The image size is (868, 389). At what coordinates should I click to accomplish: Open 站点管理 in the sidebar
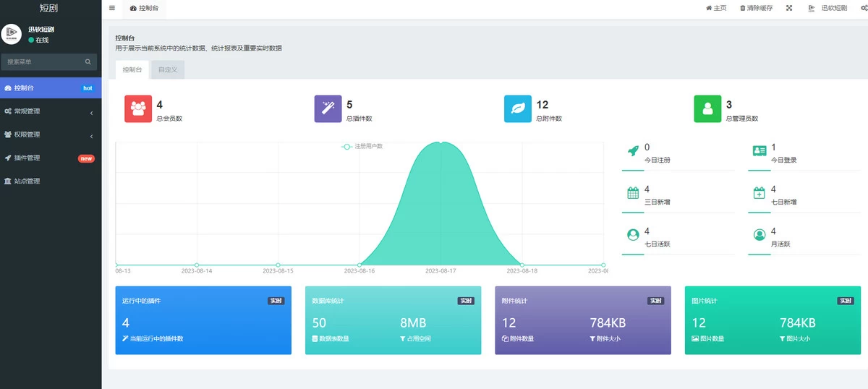tap(50, 181)
